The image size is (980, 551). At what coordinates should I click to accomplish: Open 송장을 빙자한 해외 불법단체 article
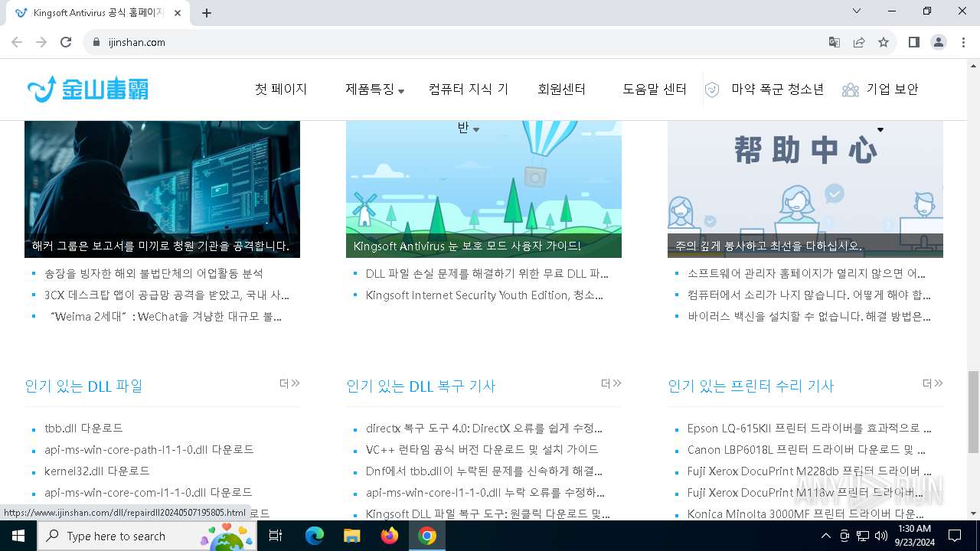click(154, 273)
